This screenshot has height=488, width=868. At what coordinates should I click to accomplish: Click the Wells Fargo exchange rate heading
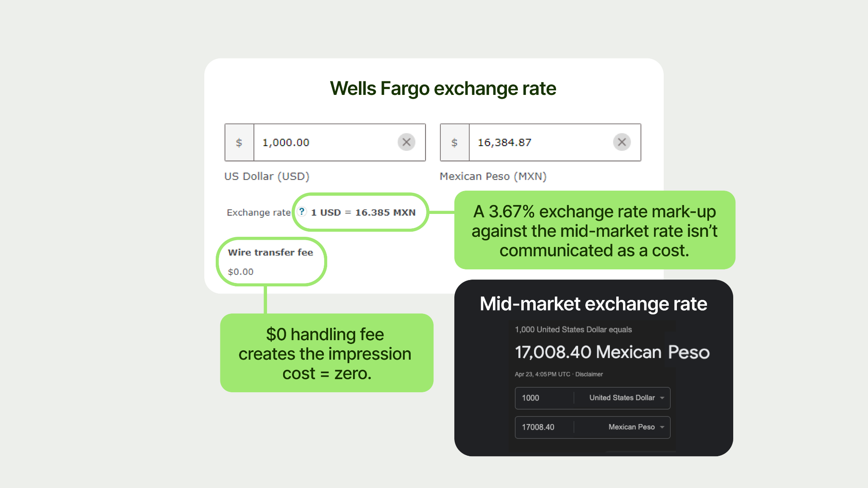[443, 89]
